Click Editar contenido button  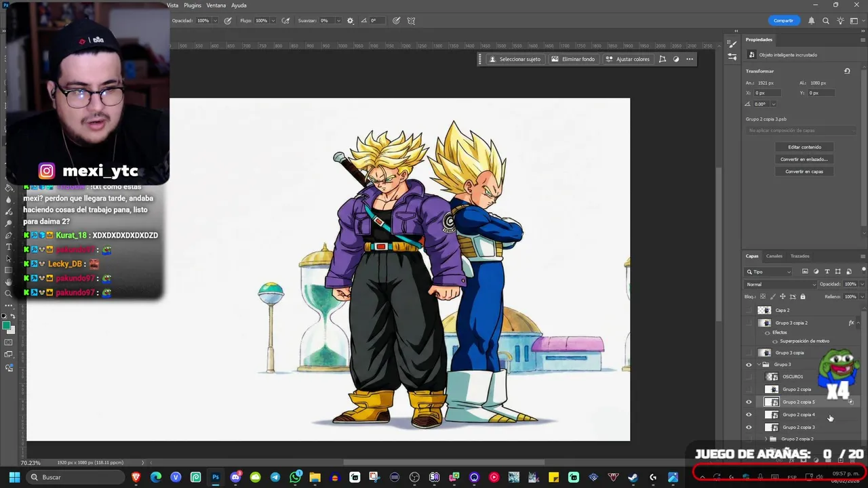coord(804,147)
